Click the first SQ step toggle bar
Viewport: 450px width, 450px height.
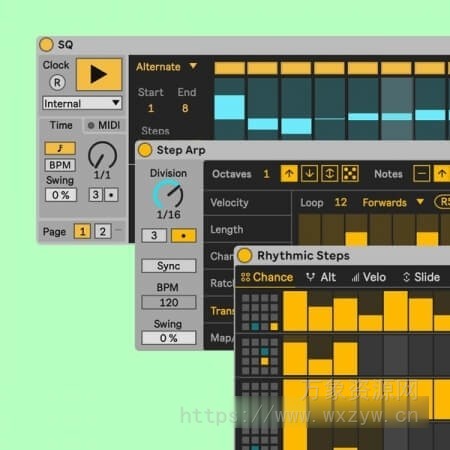[229, 68]
